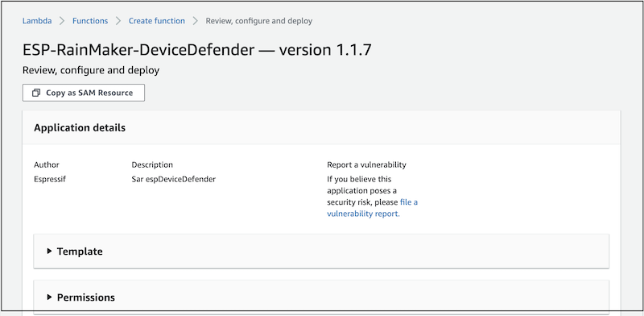Click the Description label

[152, 165]
